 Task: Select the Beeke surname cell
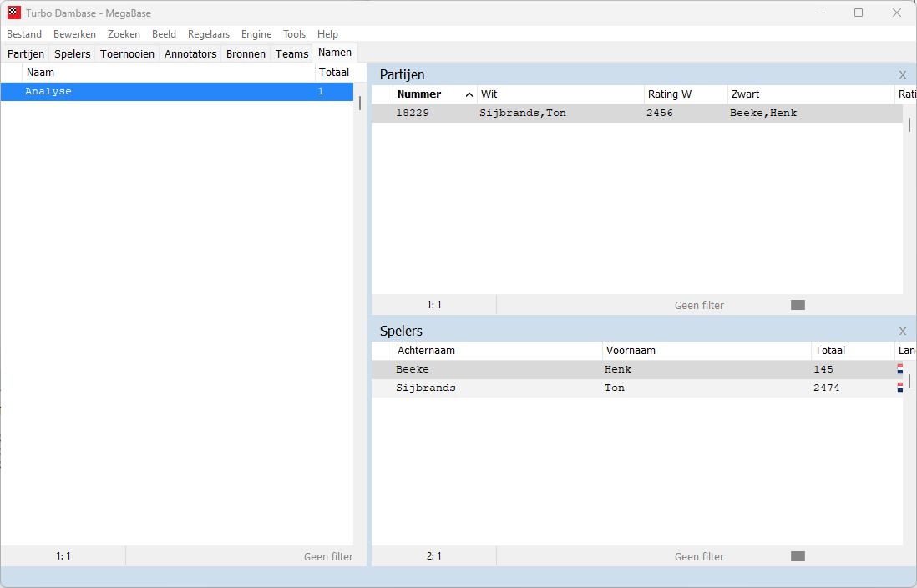click(413, 369)
